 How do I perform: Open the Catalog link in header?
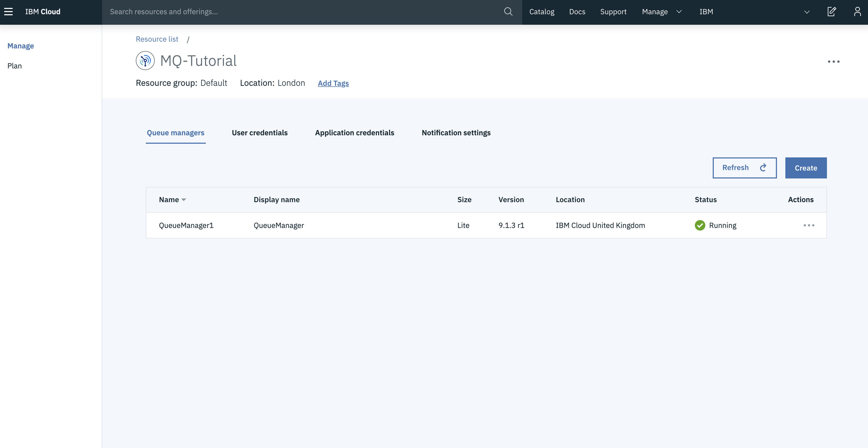click(x=541, y=12)
